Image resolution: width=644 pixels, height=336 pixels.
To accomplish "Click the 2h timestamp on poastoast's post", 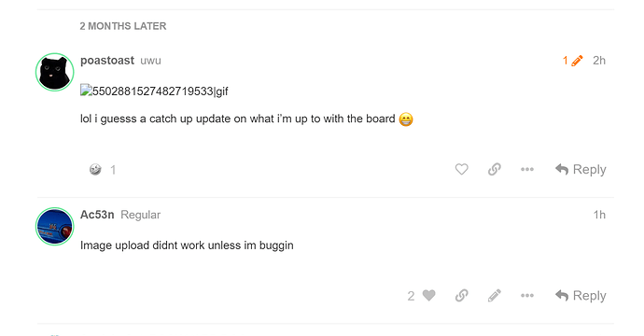I will point(599,61).
